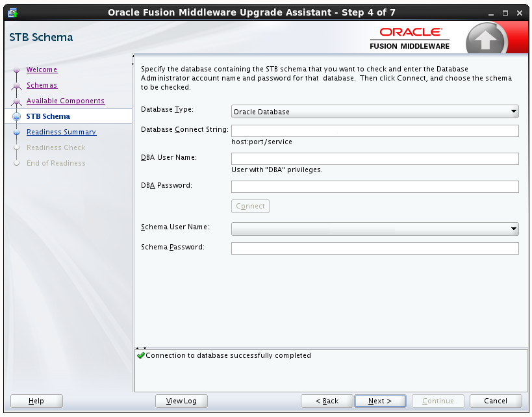Image resolution: width=532 pixels, height=417 pixels.
Task: Click the Help button
Action: tap(36, 401)
